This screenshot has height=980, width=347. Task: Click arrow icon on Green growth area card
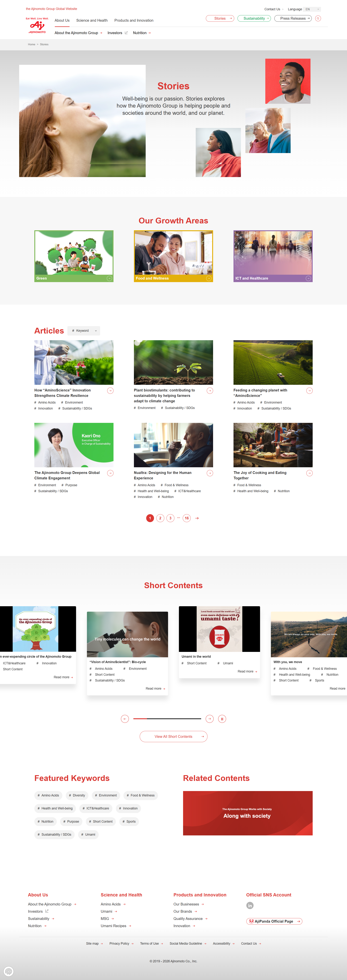click(109, 278)
